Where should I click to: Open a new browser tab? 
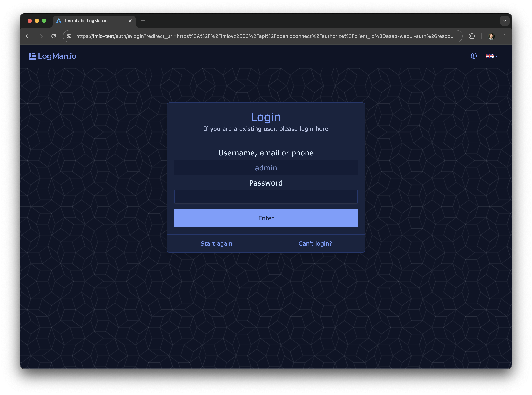click(x=143, y=21)
